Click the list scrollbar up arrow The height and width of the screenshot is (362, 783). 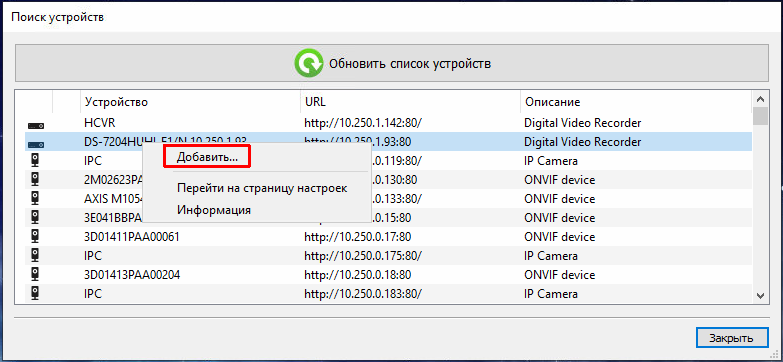[760, 99]
